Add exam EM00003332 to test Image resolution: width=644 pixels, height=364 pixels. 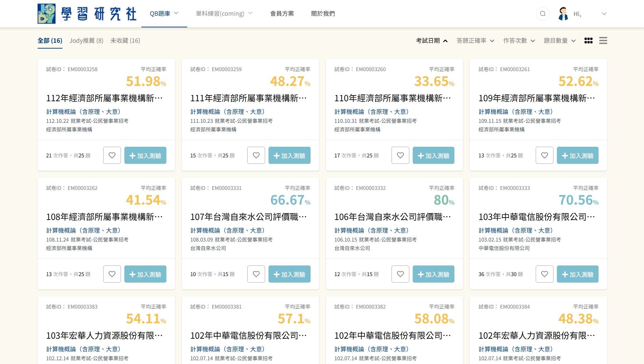pos(434,274)
